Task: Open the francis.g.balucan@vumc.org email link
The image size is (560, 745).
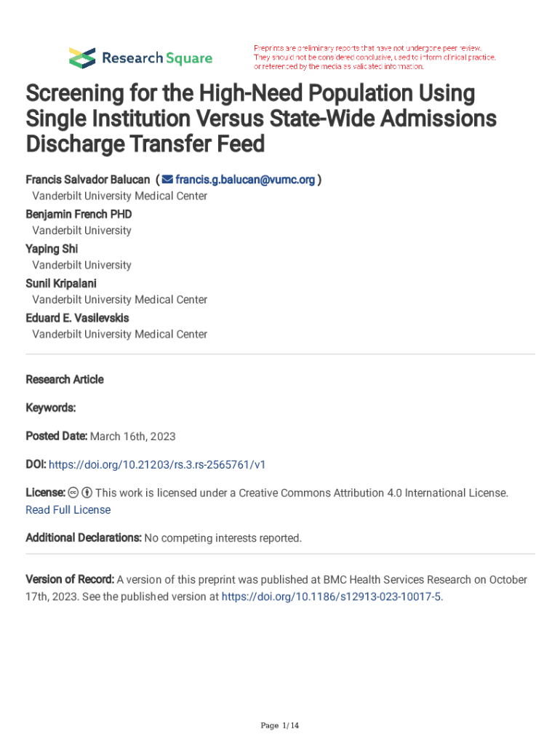Action: [245, 179]
